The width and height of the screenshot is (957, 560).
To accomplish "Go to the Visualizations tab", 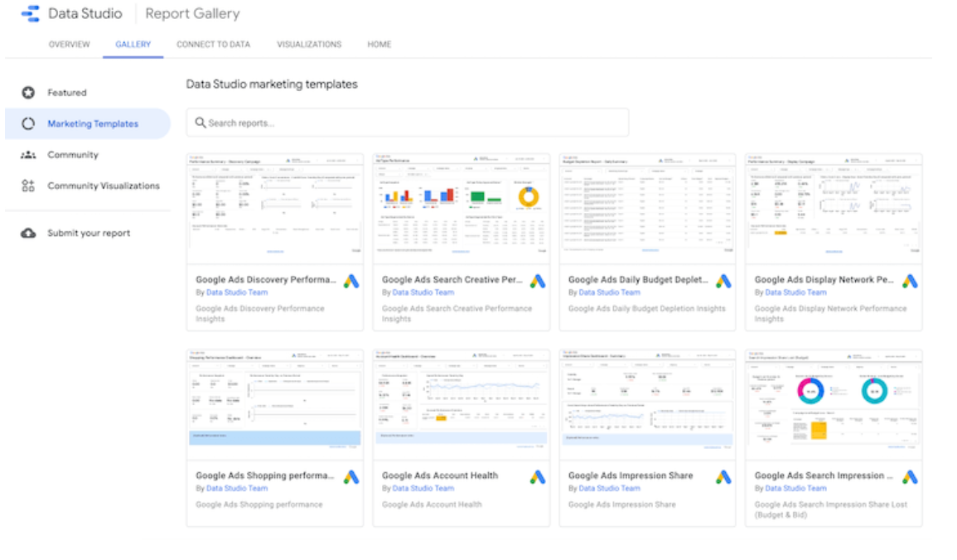I will click(x=309, y=45).
